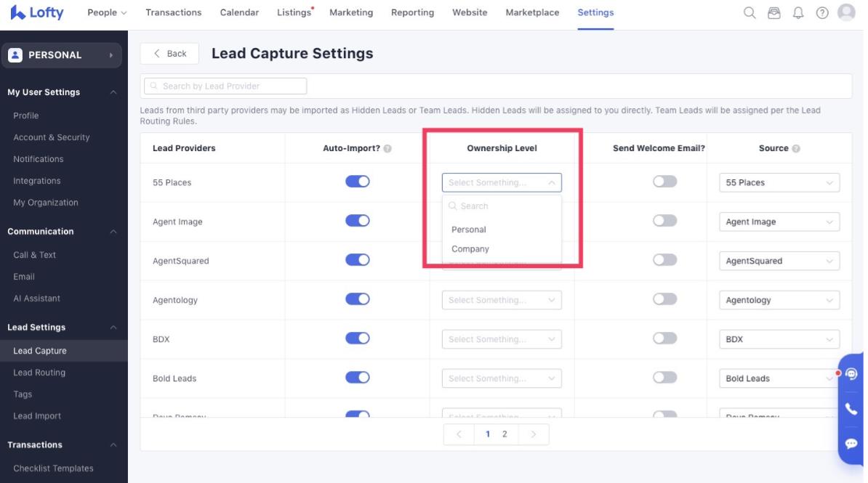Viewport: 868px width, 483px height.
Task: Enable Send Welcome Email for Agent Image
Action: [x=664, y=221]
